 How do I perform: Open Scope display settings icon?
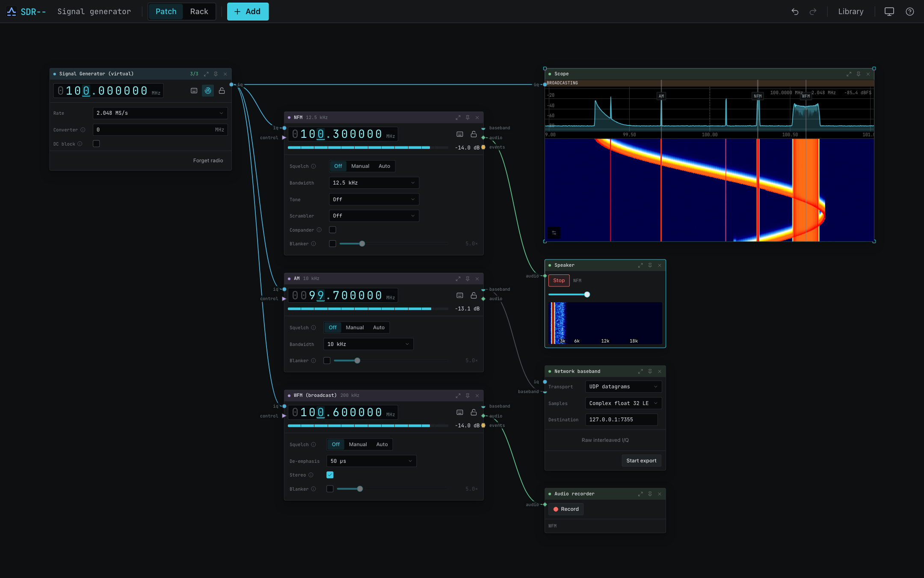coord(554,233)
